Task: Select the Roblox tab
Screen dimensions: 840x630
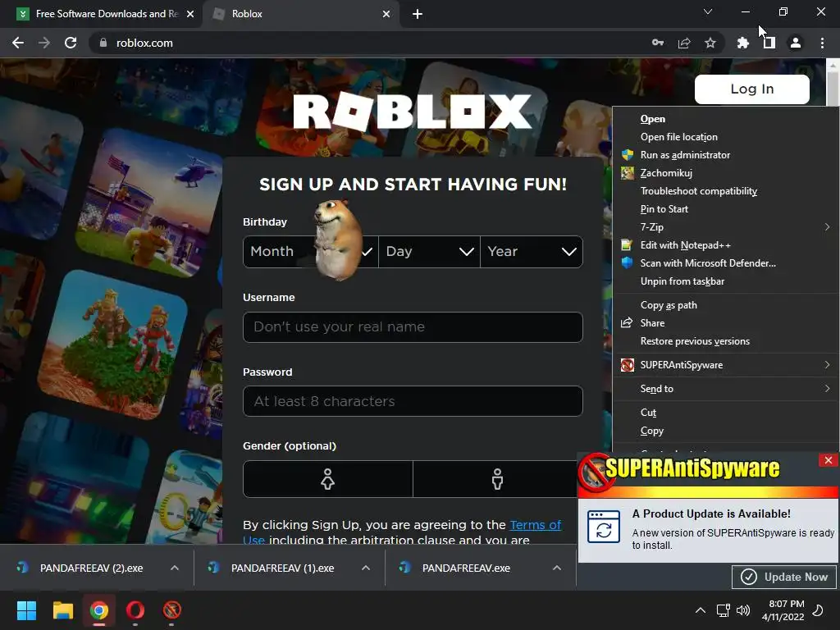Action: click(300, 14)
